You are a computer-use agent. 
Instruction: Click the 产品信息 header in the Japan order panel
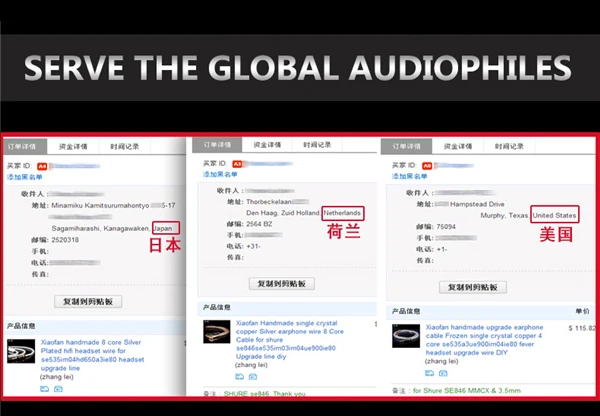pos(21,326)
